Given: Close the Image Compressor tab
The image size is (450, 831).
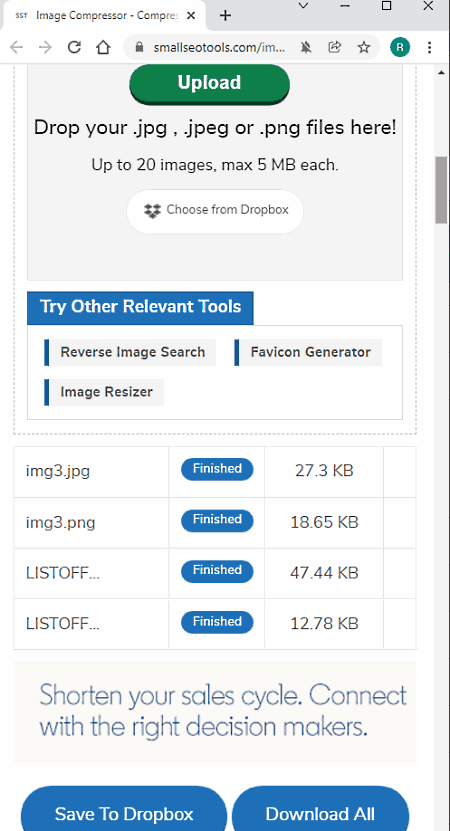Looking at the screenshot, I should pyautogui.click(x=191, y=15).
